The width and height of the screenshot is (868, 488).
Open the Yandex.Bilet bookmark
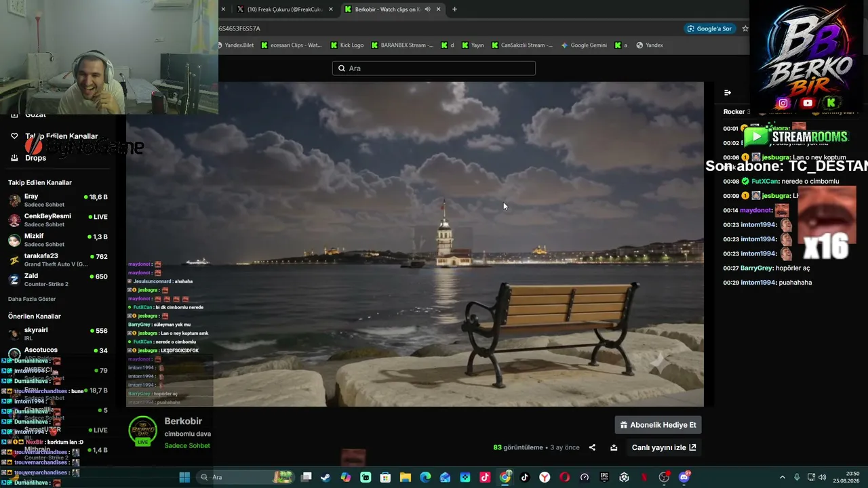pos(235,45)
